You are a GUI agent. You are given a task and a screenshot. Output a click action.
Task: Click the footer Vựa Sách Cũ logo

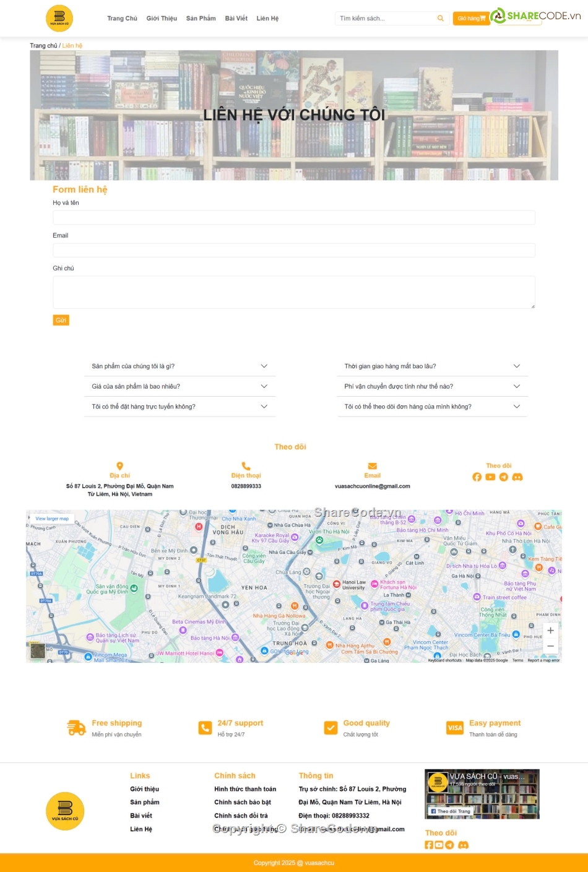(65, 811)
